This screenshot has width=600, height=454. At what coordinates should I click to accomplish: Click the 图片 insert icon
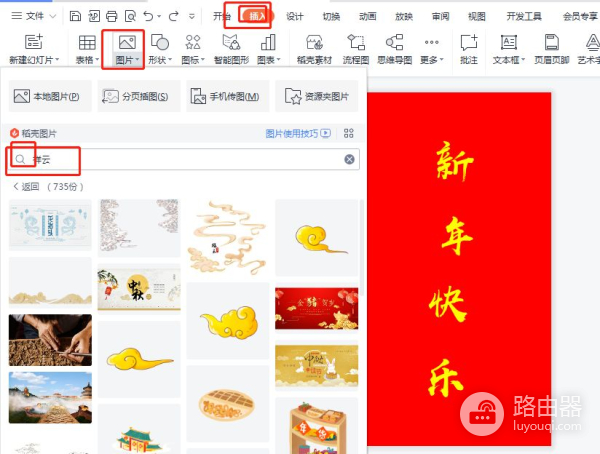[x=127, y=42]
